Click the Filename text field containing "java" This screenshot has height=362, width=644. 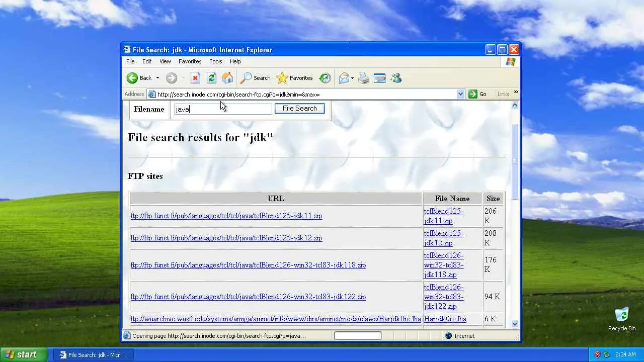pos(223,109)
